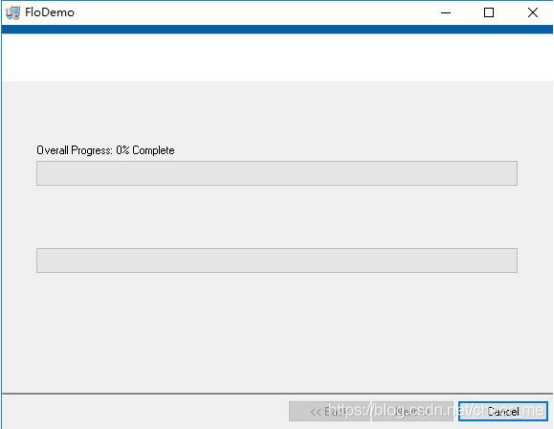Click the blog.csdn.net watermark URL text
This screenshot has height=429, width=554.
(x=436, y=410)
